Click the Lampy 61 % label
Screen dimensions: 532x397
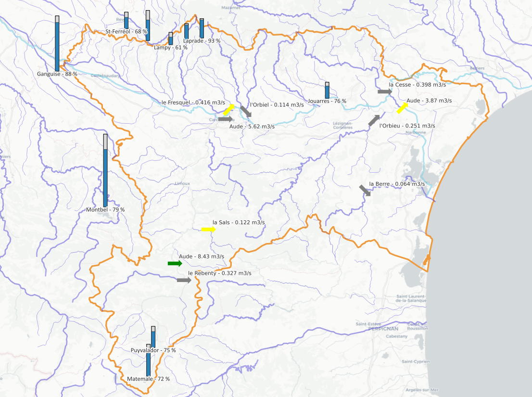pos(171,48)
